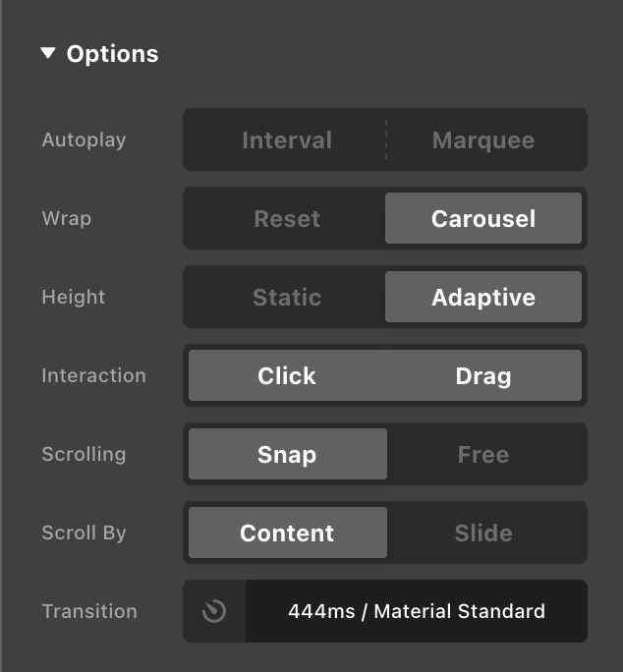The image size is (623, 672).
Task: Choose Static height
Action: click(287, 297)
